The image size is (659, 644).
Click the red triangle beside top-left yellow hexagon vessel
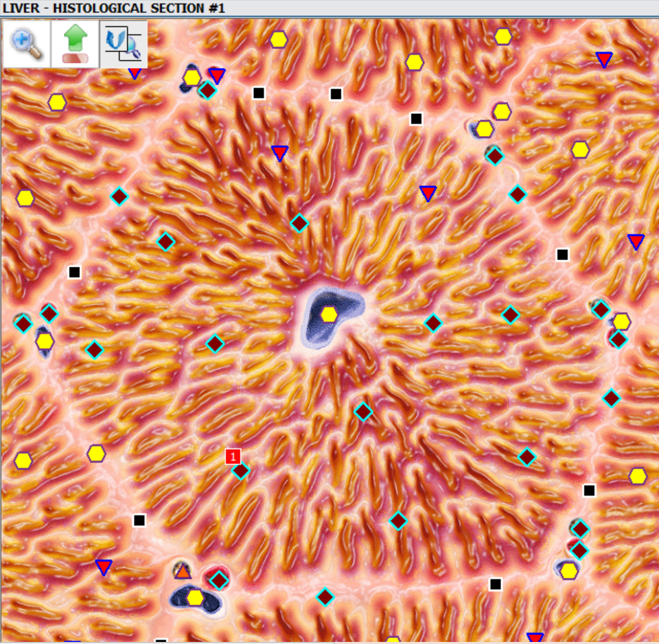217,76
